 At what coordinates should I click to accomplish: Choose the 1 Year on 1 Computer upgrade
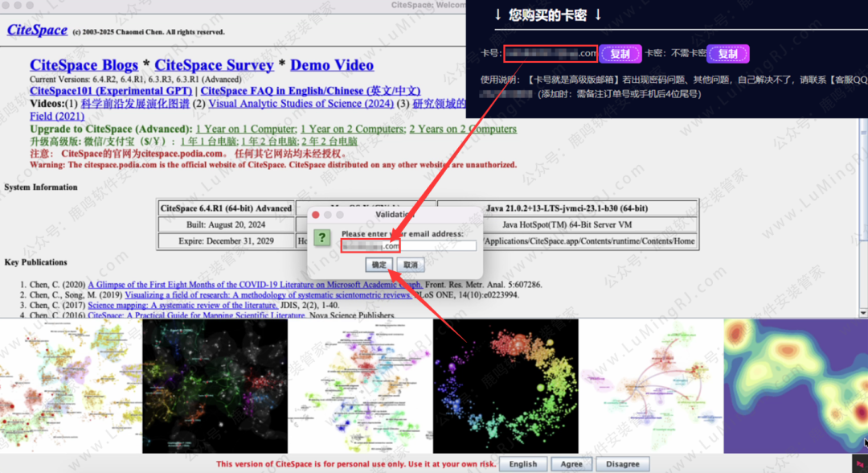pos(246,129)
